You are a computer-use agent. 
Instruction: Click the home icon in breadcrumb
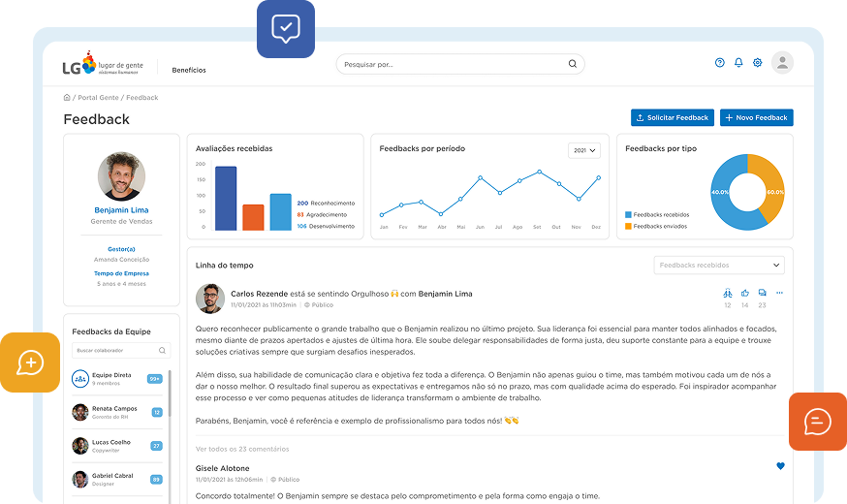[67, 98]
